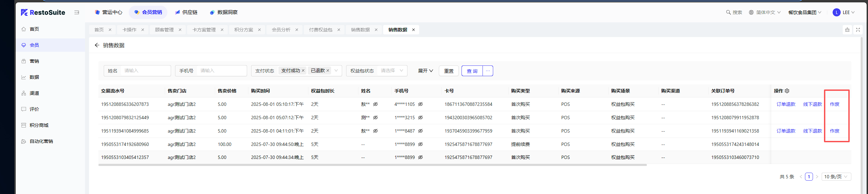Expand more filters with 展开
The width and height of the screenshot is (868, 194).
425,71
